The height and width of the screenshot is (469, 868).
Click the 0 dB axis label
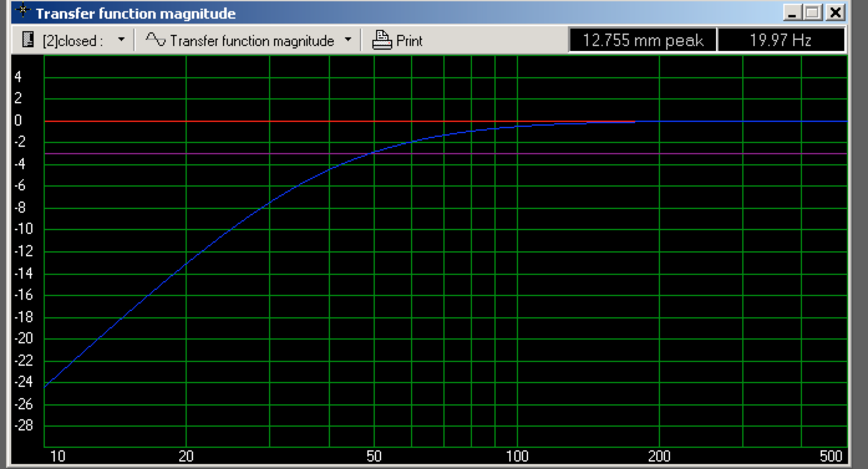coord(18,121)
